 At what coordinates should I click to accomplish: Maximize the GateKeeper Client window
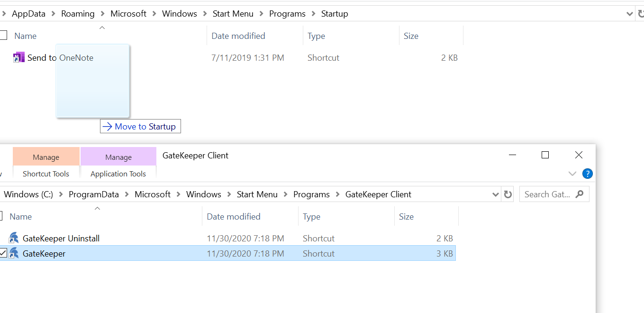[x=545, y=155]
